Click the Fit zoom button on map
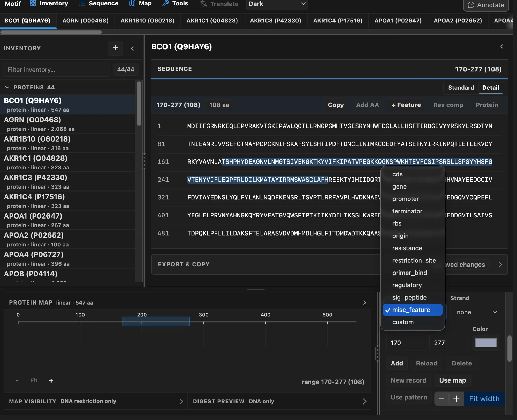The height and width of the screenshot is (420, 517). (34, 380)
